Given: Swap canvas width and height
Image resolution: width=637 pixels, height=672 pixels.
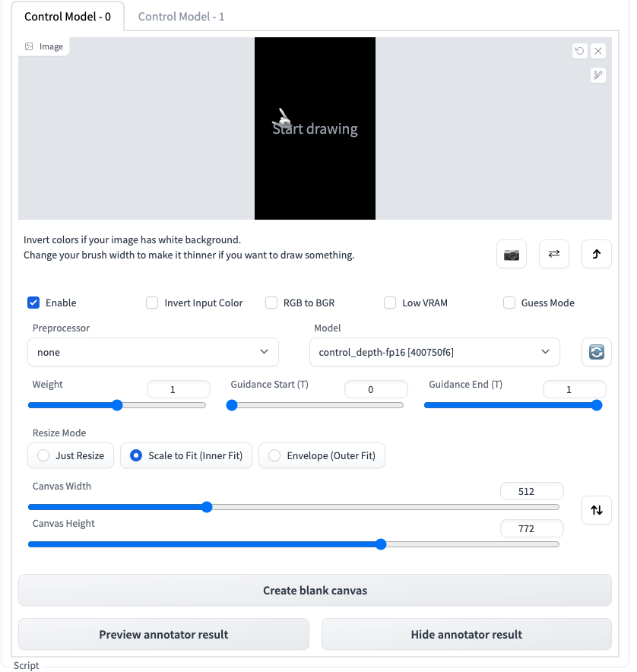Looking at the screenshot, I should (596, 510).
